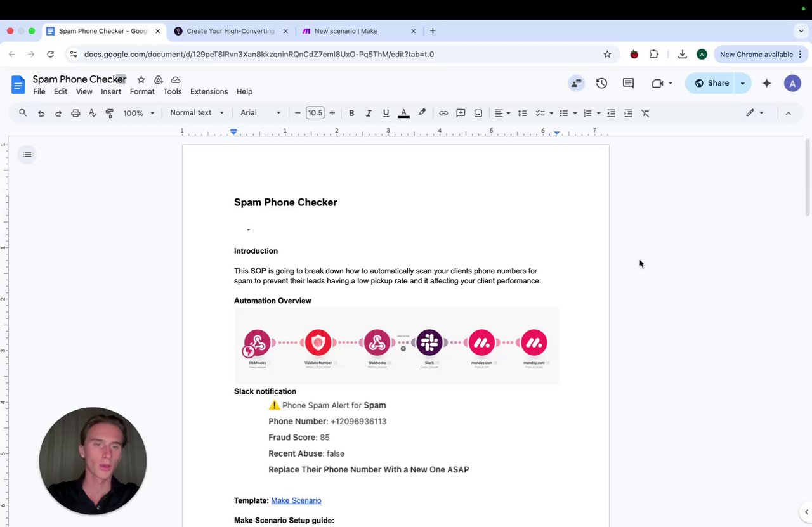Click the Chrome address bar URL
This screenshot has height=527, width=812.
(259, 55)
